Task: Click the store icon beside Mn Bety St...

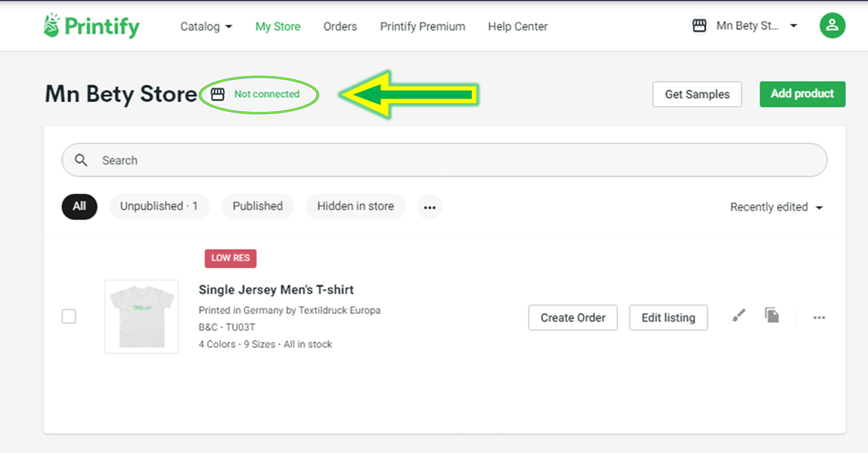Action: click(699, 26)
